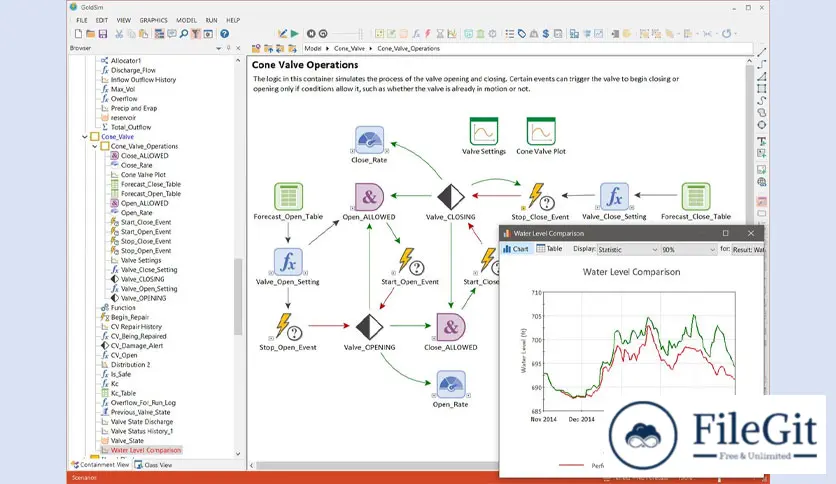Select the Valve_Open_Setting fx element

(x=288, y=262)
